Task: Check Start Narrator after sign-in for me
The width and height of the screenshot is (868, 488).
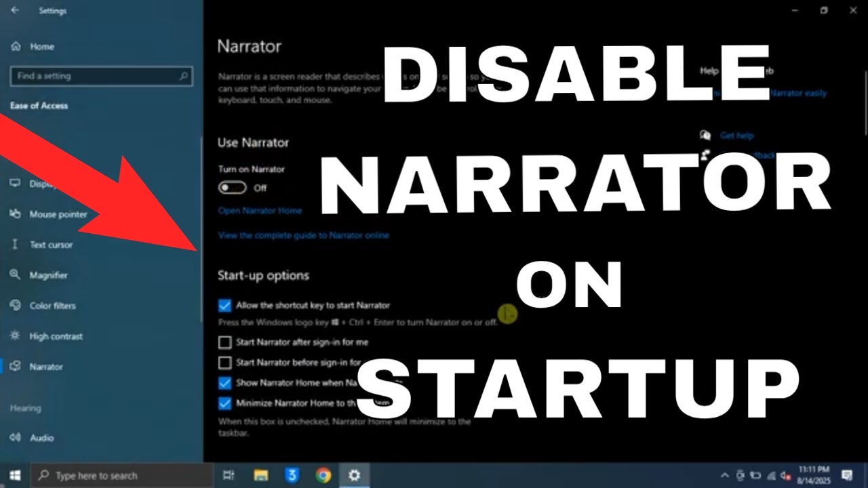Action: pos(225,342)
